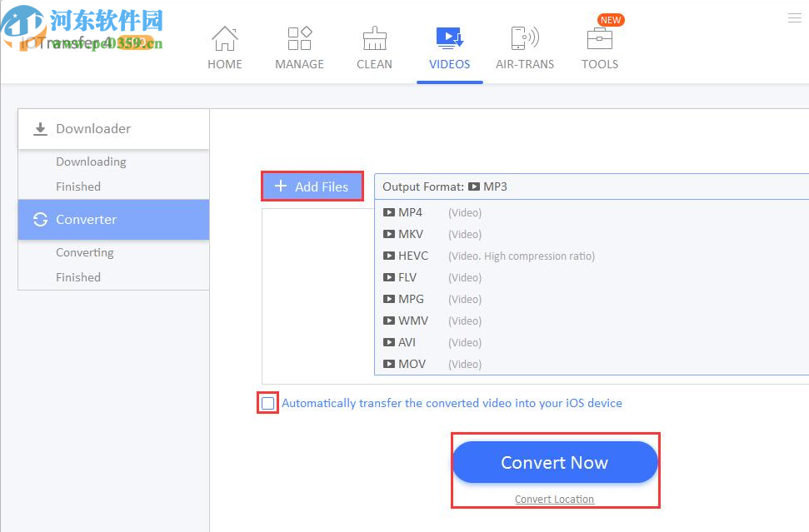Open the Convert Location link

tap(554, 499)
